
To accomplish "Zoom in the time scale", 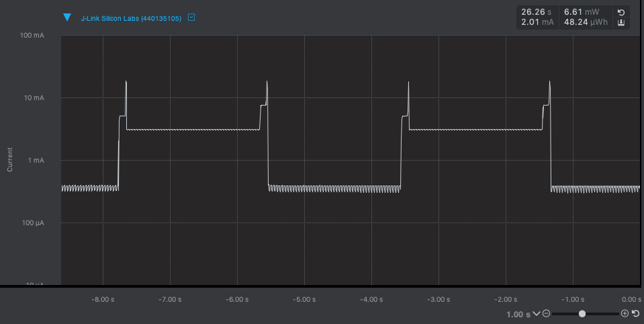I will click(x=625, y=314).
